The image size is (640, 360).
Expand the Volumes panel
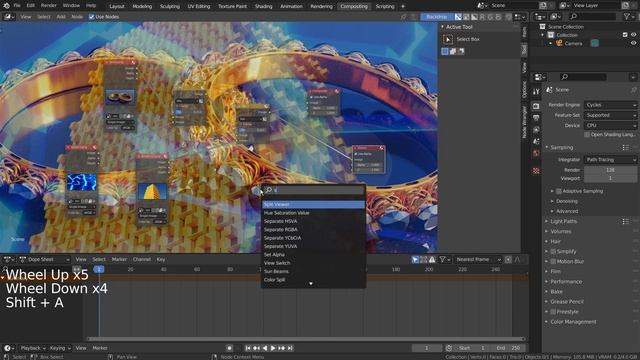(560, 231)
